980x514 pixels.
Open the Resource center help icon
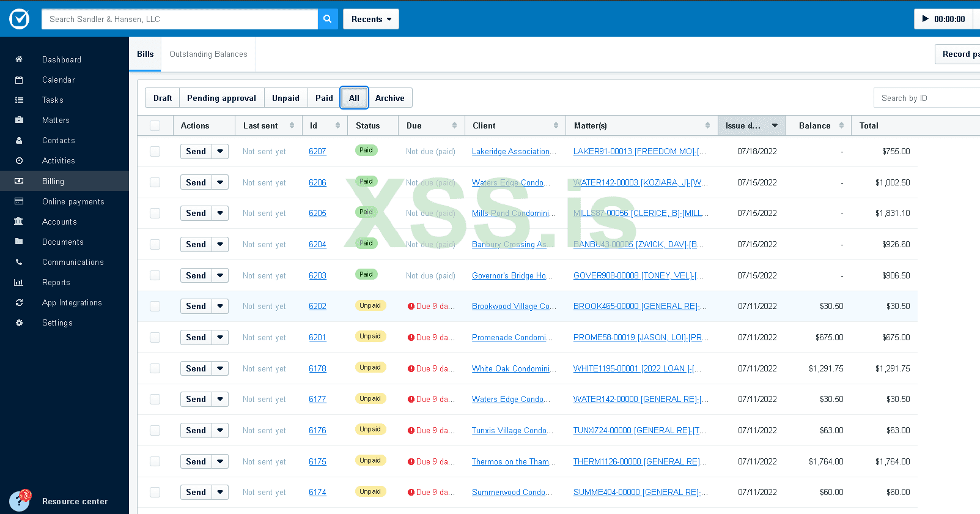pos(19,501)
